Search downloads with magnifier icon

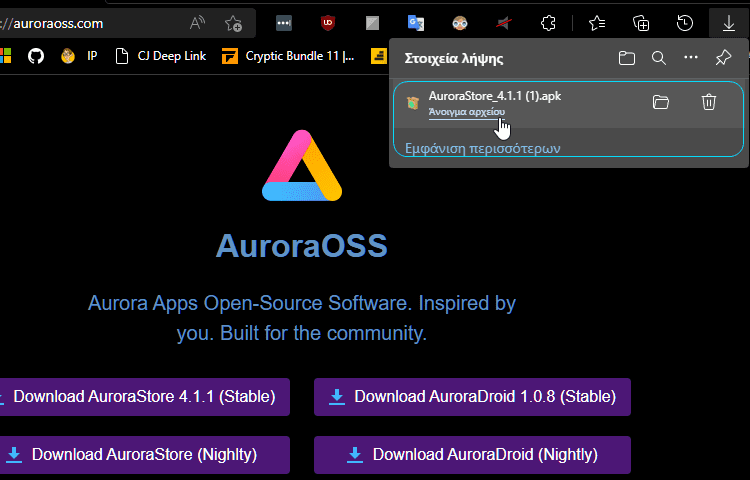(659, 58)
